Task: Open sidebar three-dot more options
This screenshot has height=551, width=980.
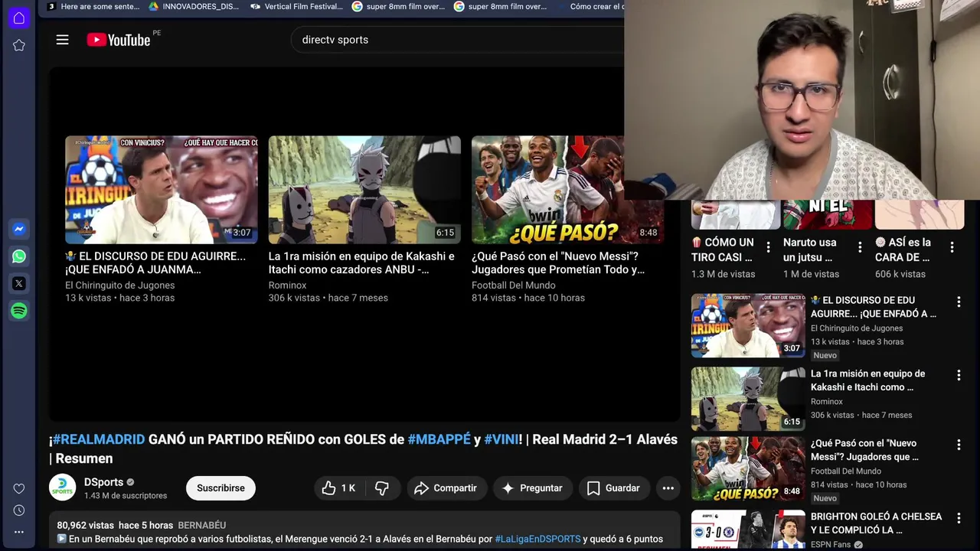Action: [19, 532]
